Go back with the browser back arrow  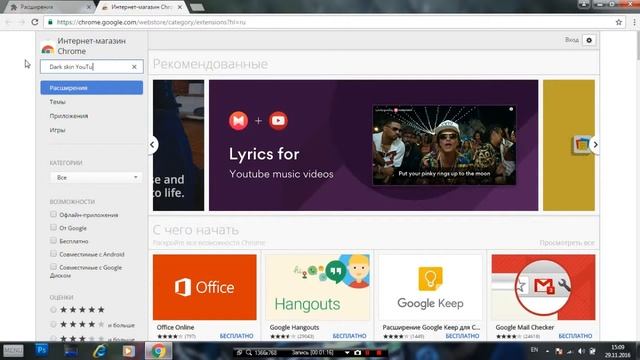(8, 22)
